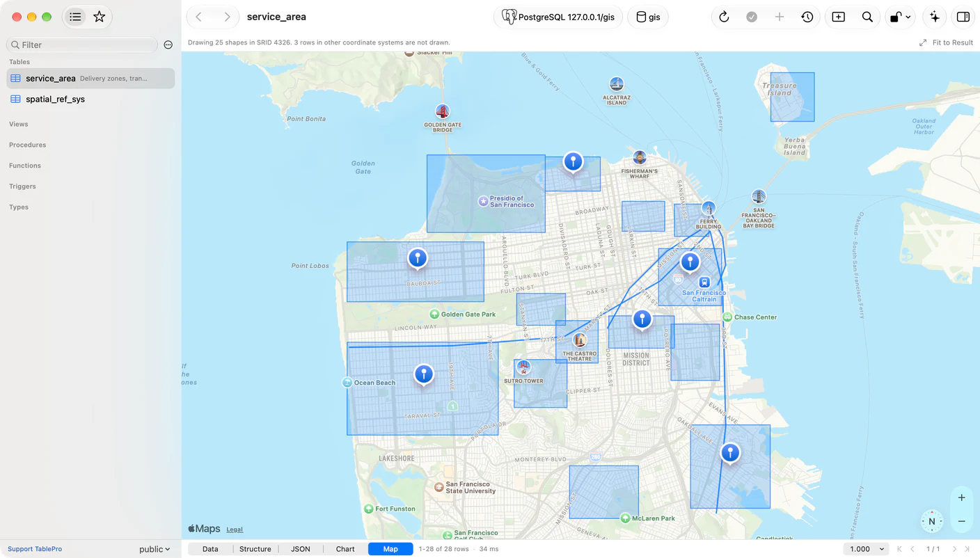Image resolution: width=980 pixels, height=558 pixels.
Task: Open the gis database selector
Action: 648,17
